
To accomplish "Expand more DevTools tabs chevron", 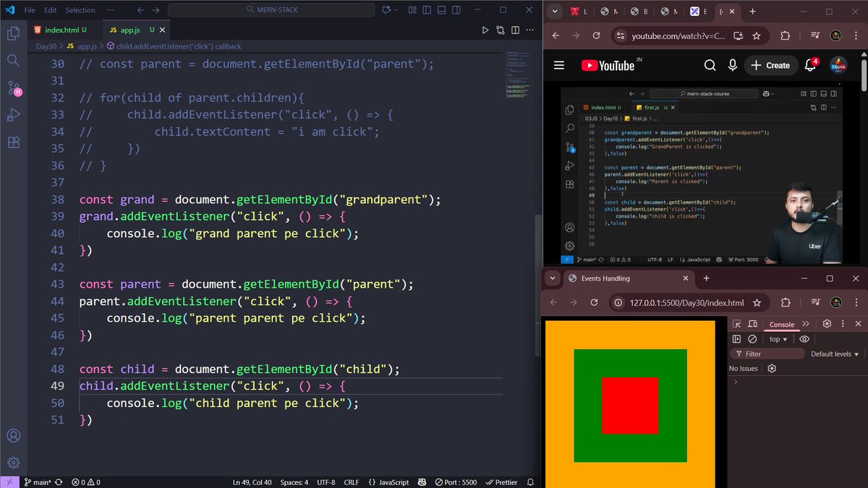I will coord(806,324).
